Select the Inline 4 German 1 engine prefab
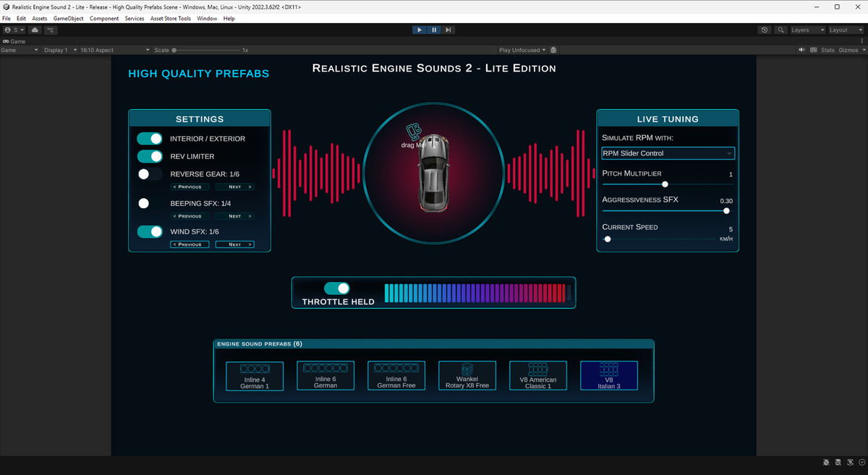868x475 pixels. click(255, 376)
